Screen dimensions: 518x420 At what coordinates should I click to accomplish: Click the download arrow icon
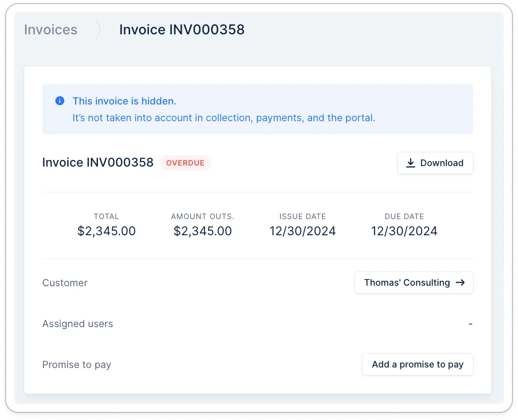pyautogui.click(x=410, y=163)
